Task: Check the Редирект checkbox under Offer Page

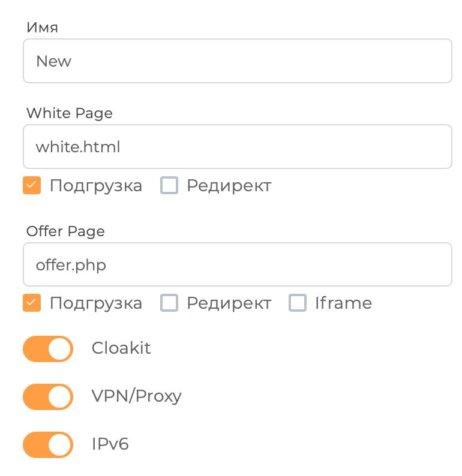Action: (x=169, y=303)
